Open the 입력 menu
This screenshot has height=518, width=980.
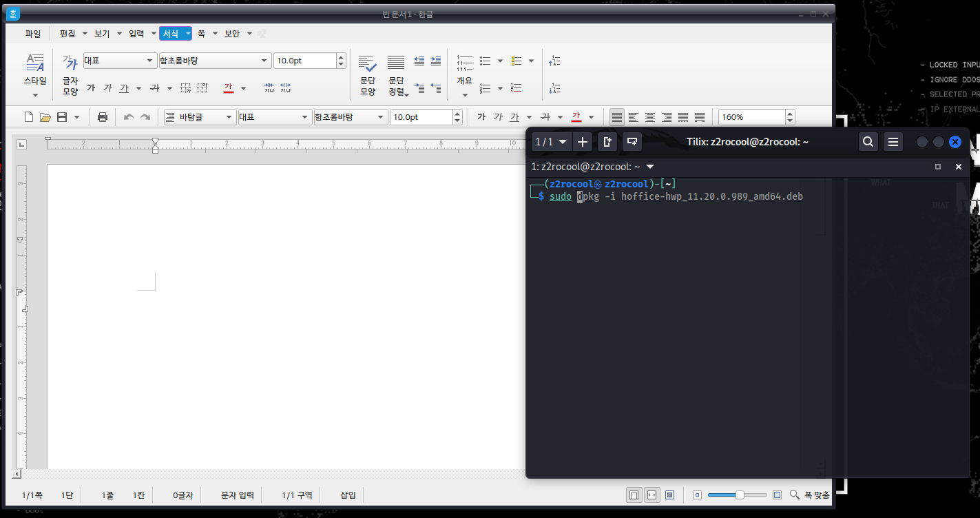pos(136,33)
